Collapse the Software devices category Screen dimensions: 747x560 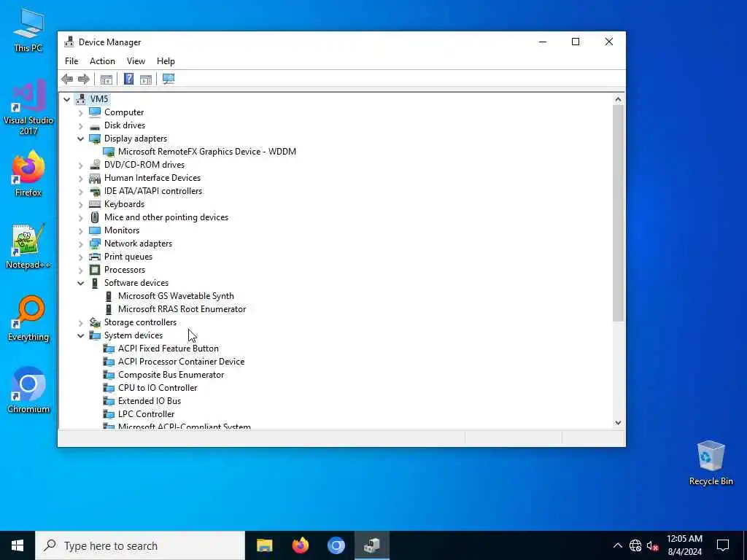(80, 284)
